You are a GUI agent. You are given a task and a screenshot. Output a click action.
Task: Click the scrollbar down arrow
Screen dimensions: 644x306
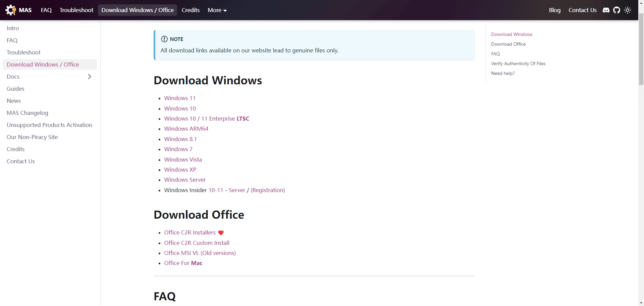[x=641, y=303]
